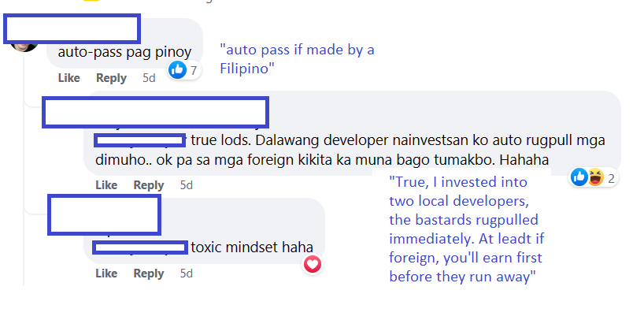644x320 pixels.
Task: Open the 5d timestamp under the rugpull comment
Action: (x=186, y=185)
